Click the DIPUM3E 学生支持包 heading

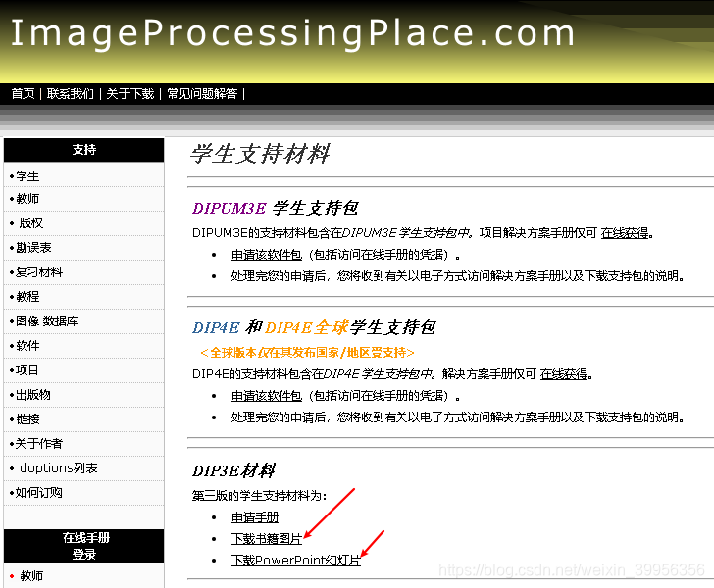click(x=275, y=209)
